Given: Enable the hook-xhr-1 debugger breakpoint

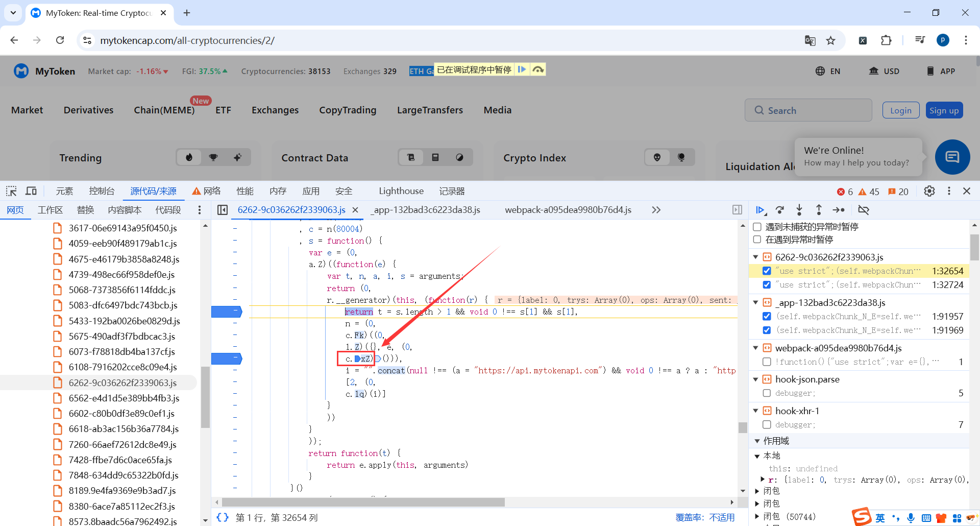Looking at the screenshot, I should click(x=767, y=425).
